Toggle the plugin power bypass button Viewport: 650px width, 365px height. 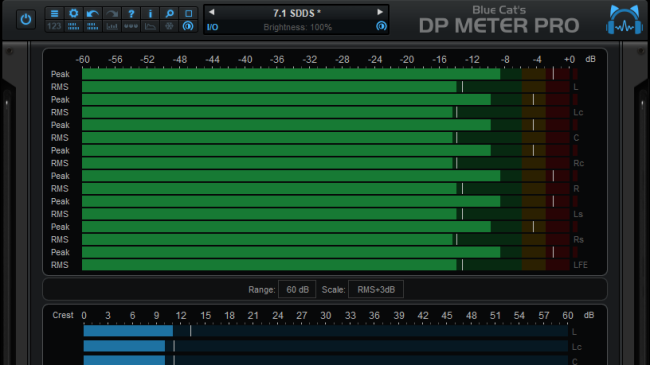26,19
